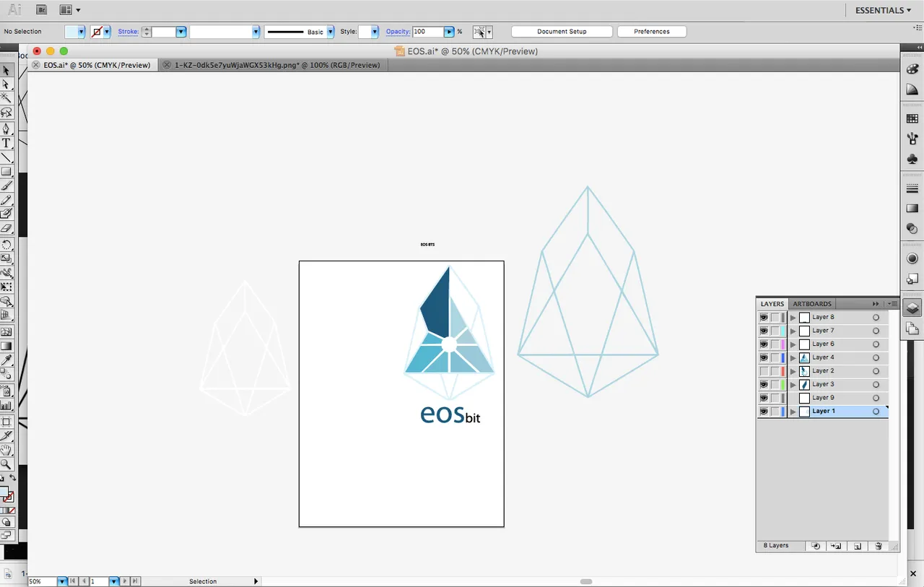Expand Layer 8 disclosure triangle
The image size is (924, 587).
tap(793, 318)
